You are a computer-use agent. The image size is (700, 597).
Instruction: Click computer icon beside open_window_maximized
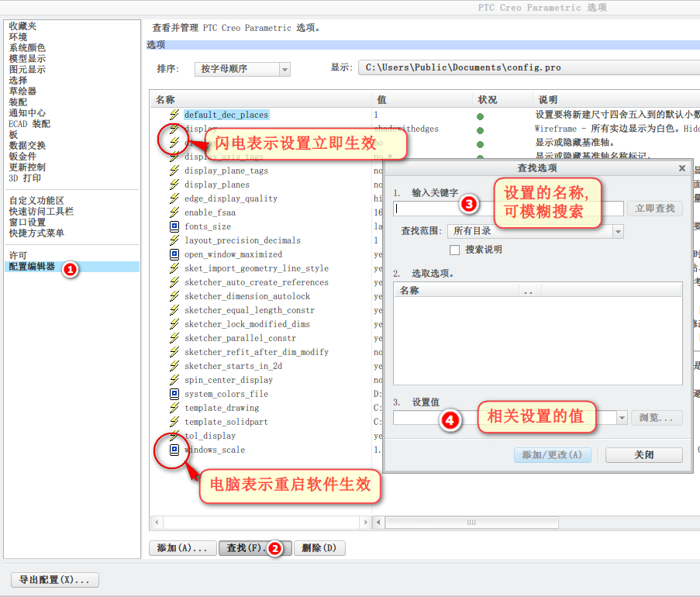174,254
